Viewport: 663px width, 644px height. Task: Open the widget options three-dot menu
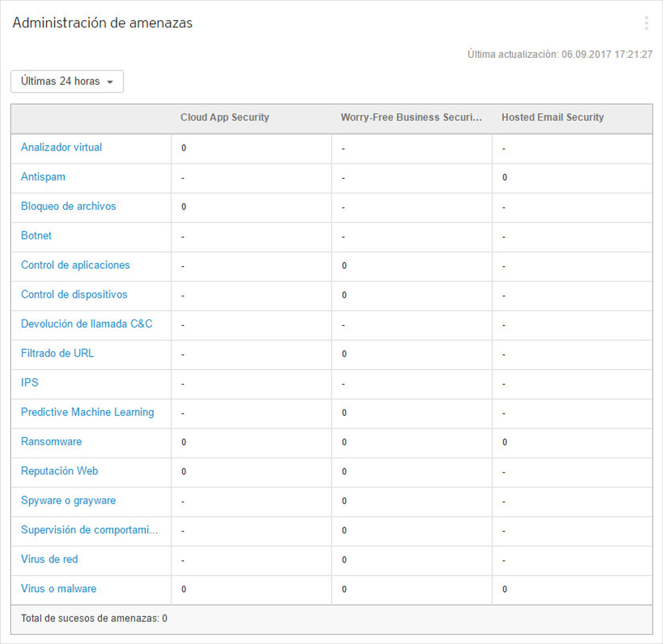[x=646, y=23]
